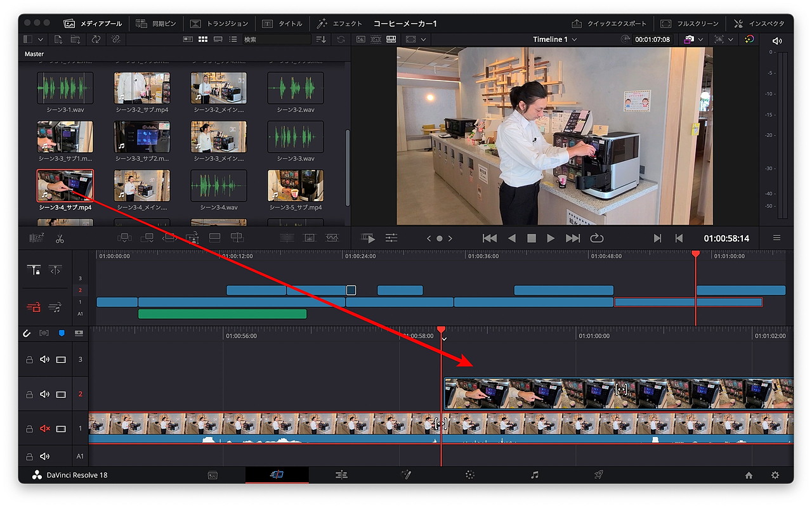Viewport: 812px width, 506px height.
Task: Toggle the timeline snapping magnet
Action: pos(27,332)
